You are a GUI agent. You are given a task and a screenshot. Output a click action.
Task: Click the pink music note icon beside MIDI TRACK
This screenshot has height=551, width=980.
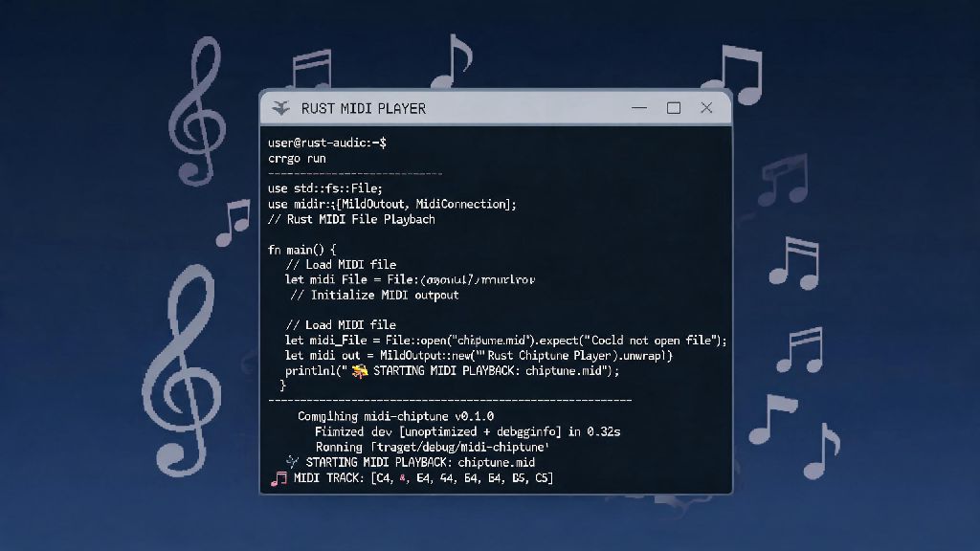(x=278, y=478)
